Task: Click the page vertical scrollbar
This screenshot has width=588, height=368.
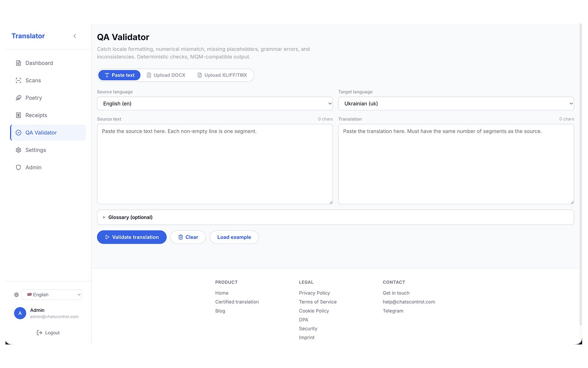Action: [581, 175]
